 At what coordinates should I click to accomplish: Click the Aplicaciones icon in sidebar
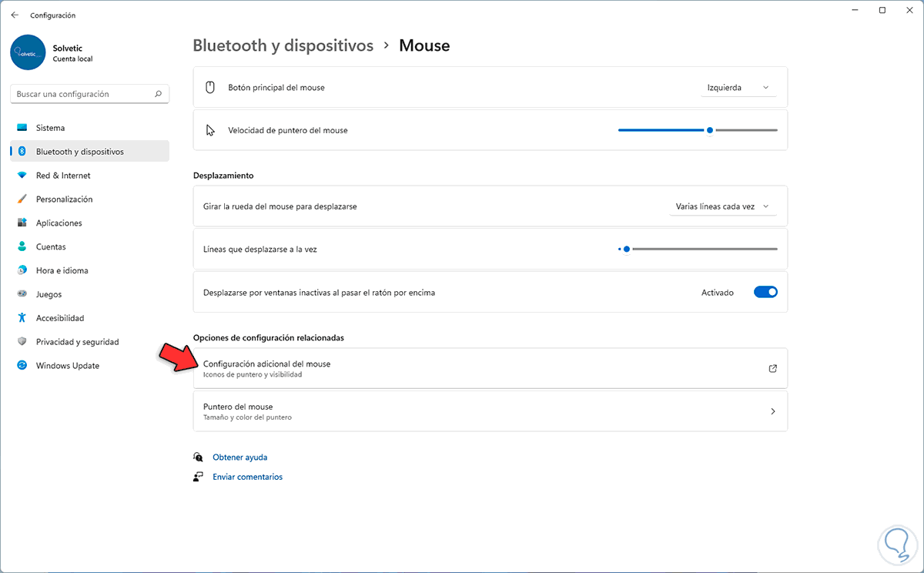point(22,223)
